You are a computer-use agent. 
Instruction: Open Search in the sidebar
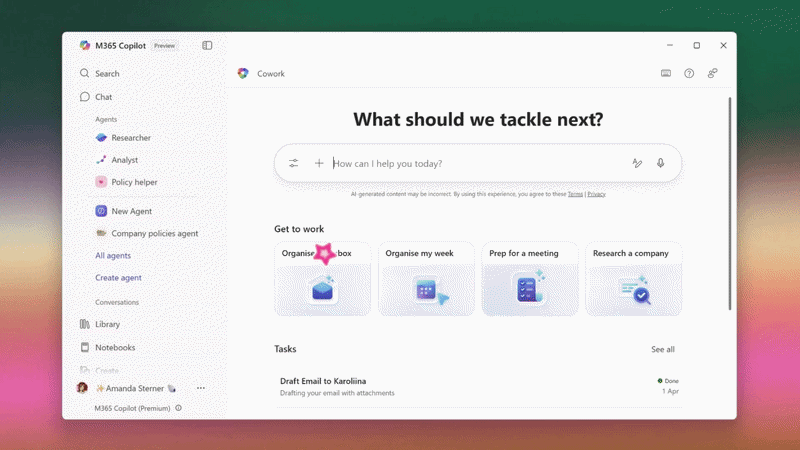tap(99, 73)
